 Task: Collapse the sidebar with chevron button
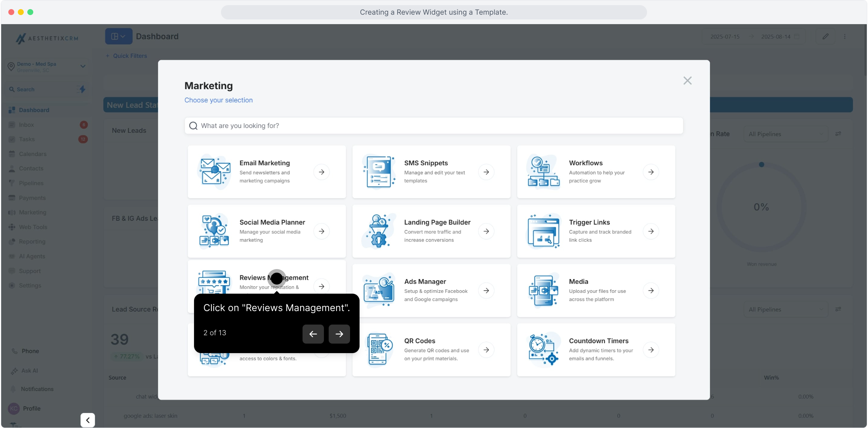pos(88,420)
